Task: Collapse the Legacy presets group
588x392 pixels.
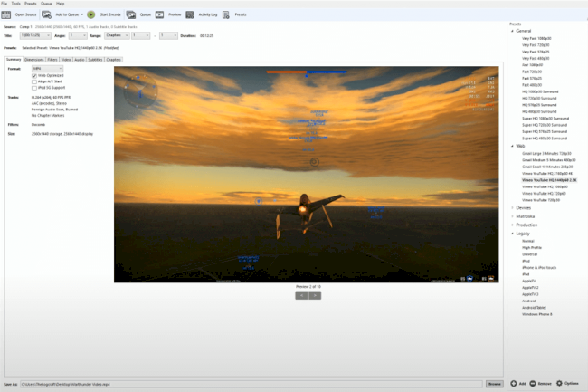Action: [x=512, y=234]
